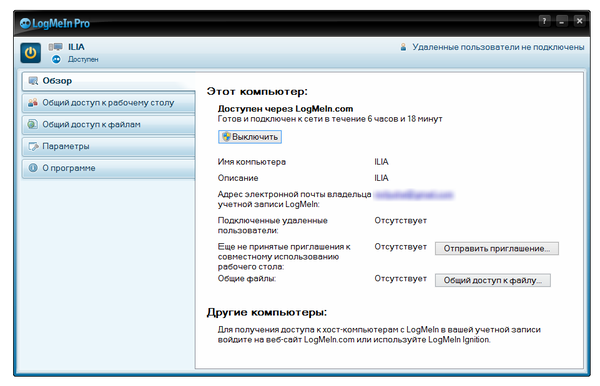Click the Обзор tab monitor icon
The height and width of the screenshot is (386, 600).
[33, 81]
